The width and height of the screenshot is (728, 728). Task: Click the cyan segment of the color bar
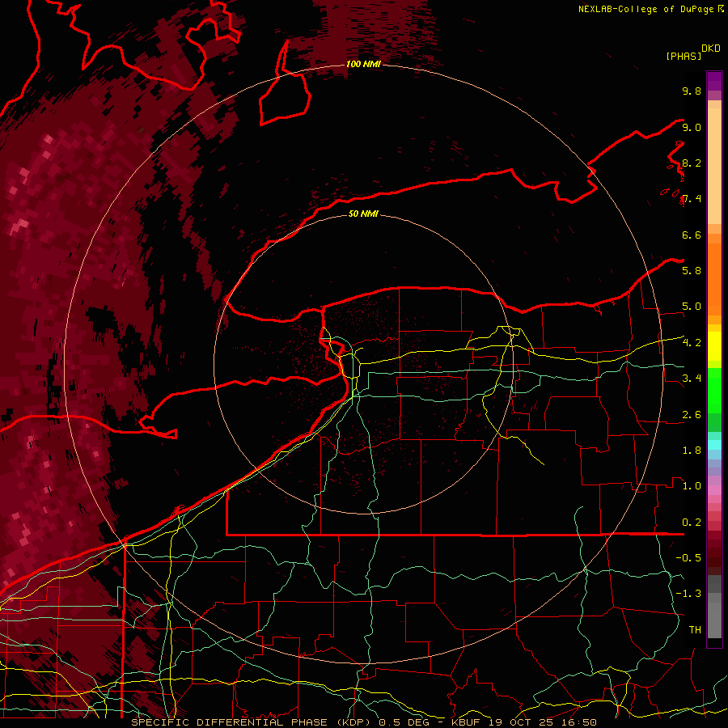coord(714,445)
